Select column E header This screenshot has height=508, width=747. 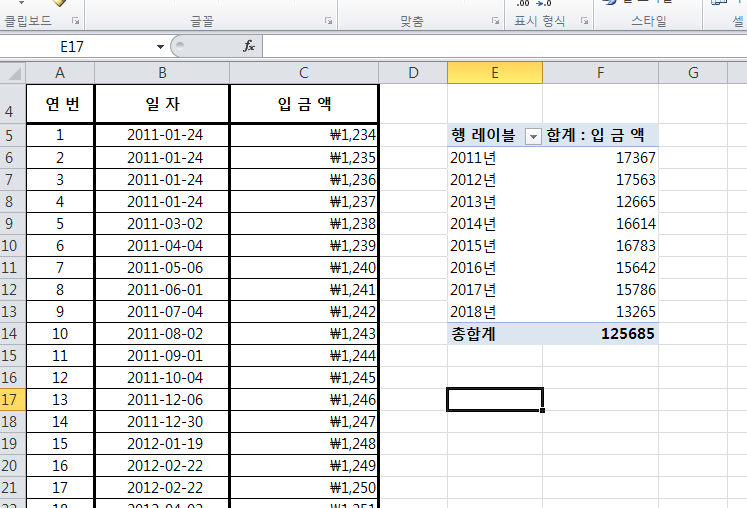pyautogui.click(x=495, y=73)
